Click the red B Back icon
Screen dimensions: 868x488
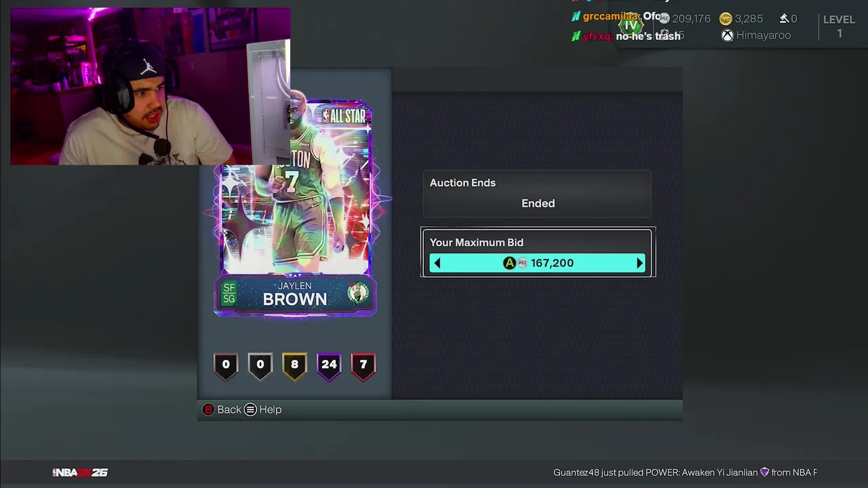coord(208,409)
